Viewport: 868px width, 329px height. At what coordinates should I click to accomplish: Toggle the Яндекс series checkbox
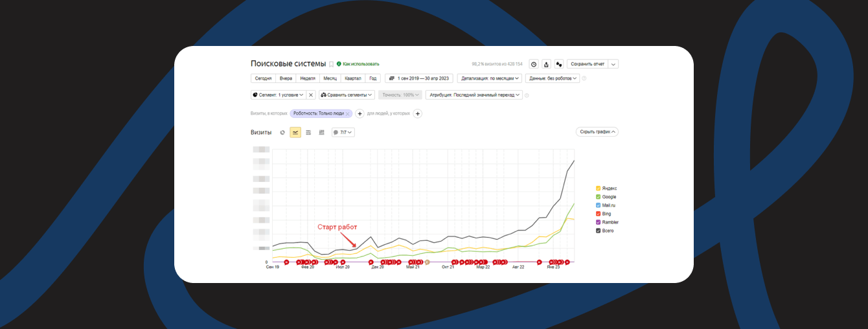tap(598, 188)
